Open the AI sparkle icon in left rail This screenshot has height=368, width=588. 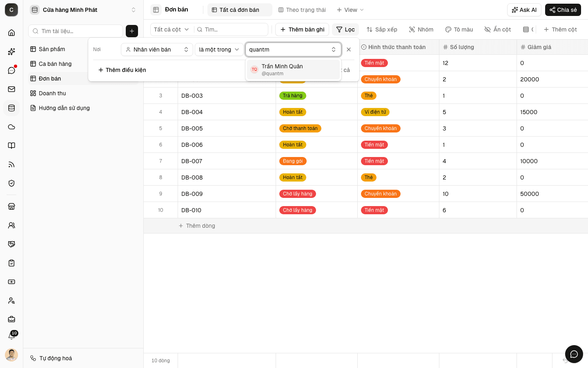point(11,52)
